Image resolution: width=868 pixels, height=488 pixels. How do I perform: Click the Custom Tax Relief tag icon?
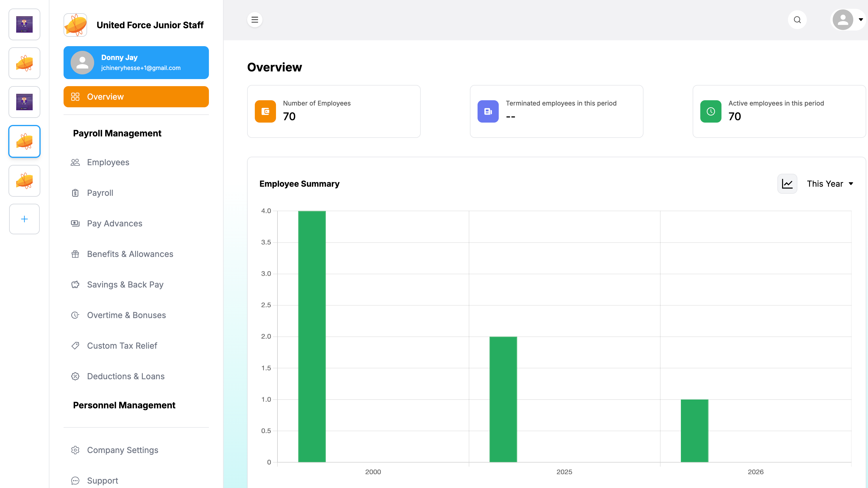coord(75,346)
